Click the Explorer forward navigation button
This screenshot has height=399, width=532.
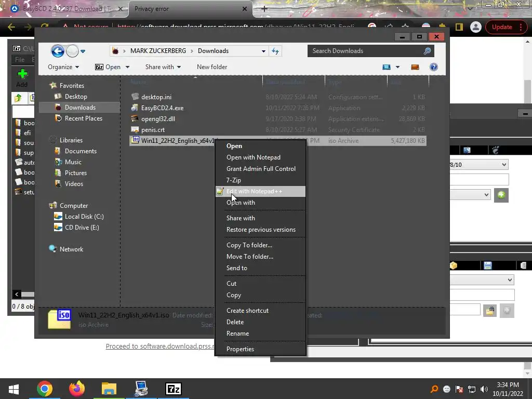tap(72, 51)
